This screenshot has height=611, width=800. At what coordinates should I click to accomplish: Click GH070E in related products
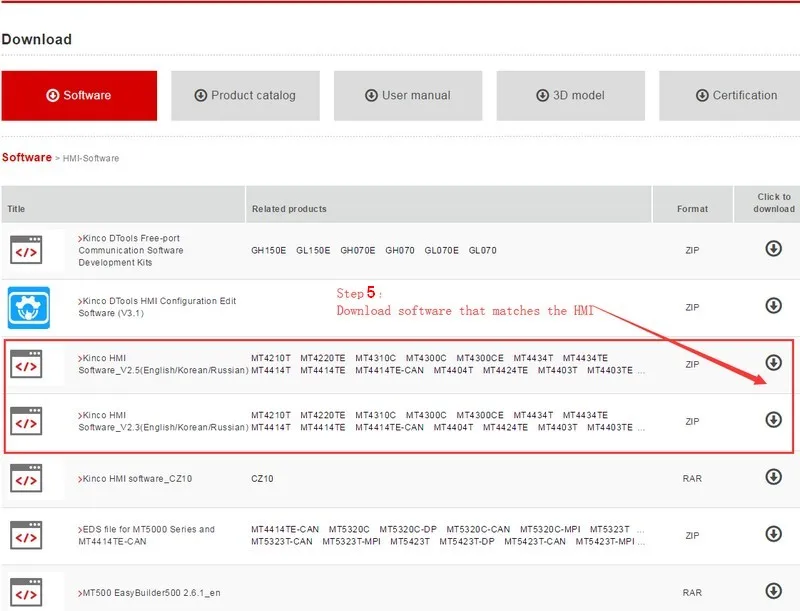(x=358, y=250)
